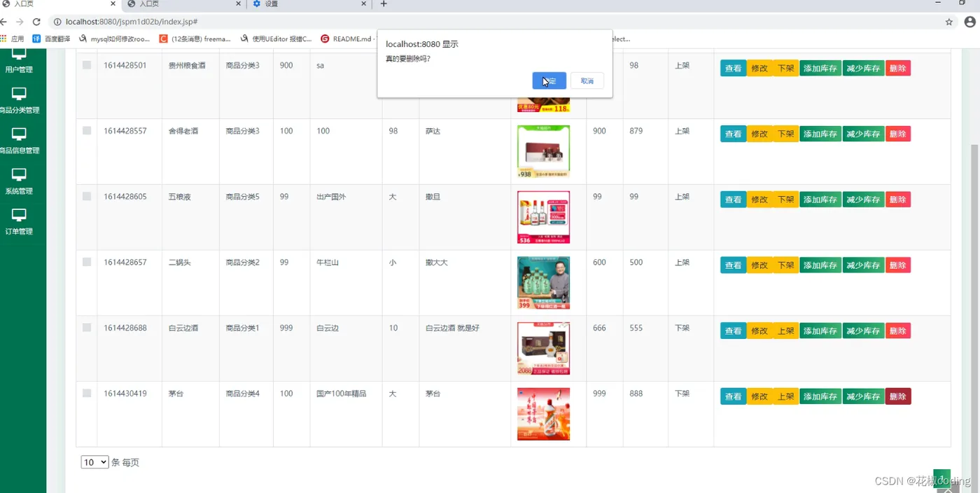
Task: Click the 二锅头 product thumbnail
Action: pos(543,283)
